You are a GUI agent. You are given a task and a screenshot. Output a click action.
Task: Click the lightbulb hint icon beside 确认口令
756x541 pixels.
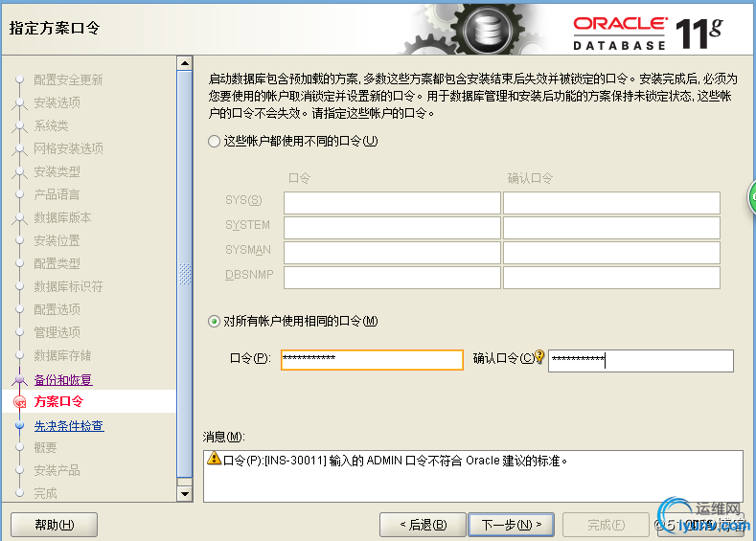click(x=539, y=356)
